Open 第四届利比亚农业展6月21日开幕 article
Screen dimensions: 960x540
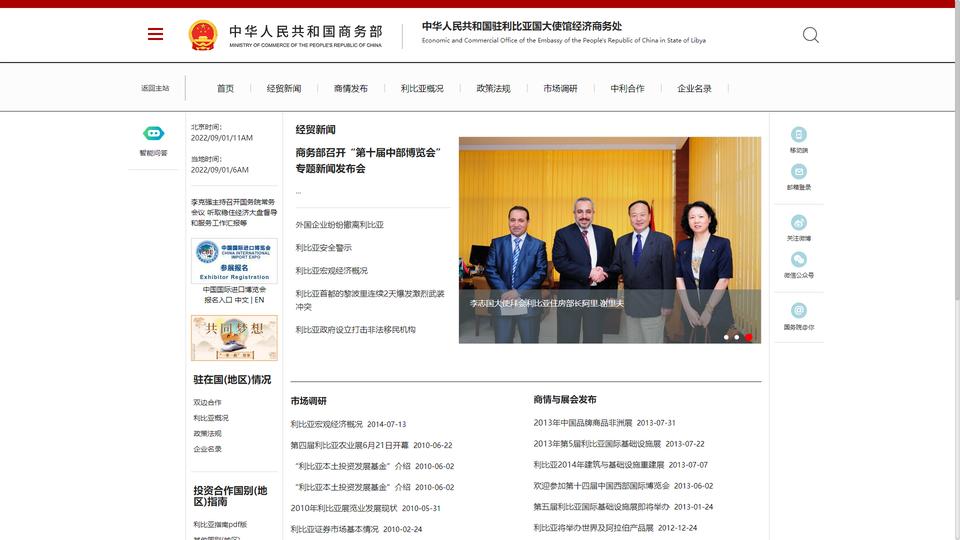pyautogui.click(x=371, y=445)
